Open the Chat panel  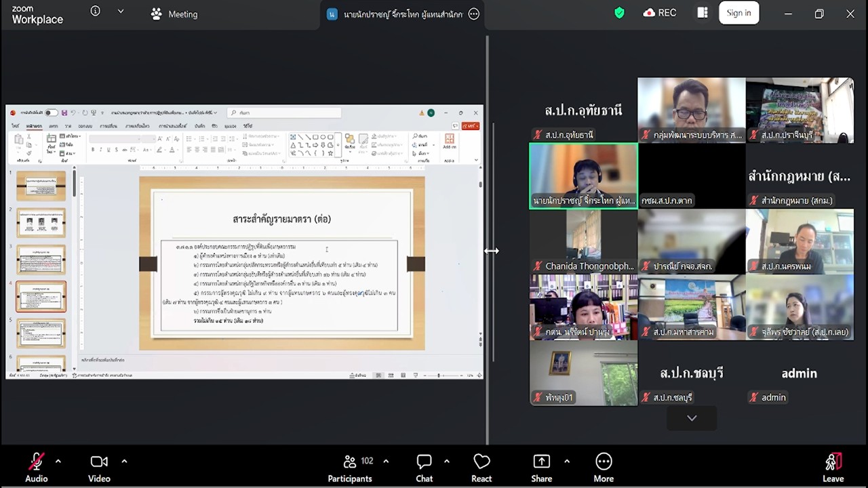[x=425, y=462]
